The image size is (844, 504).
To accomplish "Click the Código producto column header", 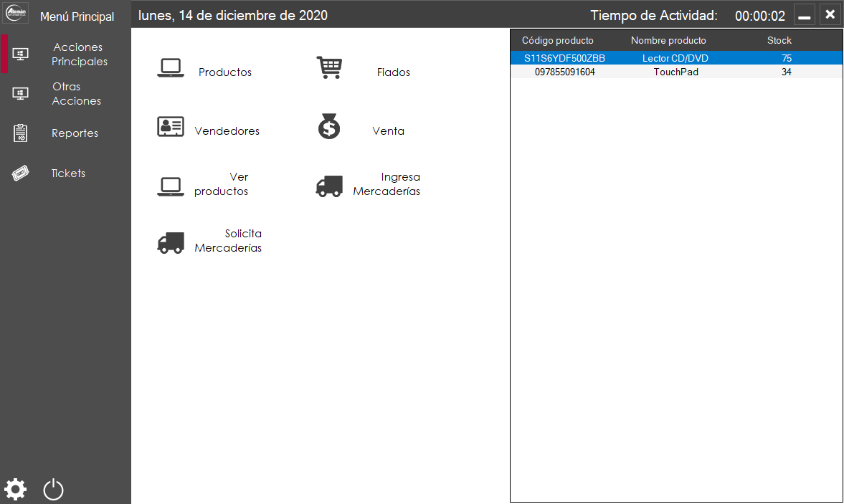I will pyautogui.click(x=557, y=40).
